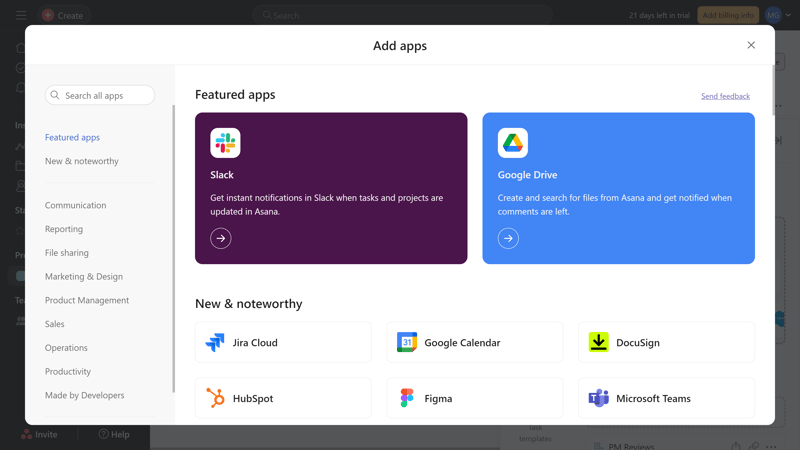800x450 pixels.
Task: Click the dialog's right vertical scrollbar
Action: pyautogui.click(x=773, y=92)
